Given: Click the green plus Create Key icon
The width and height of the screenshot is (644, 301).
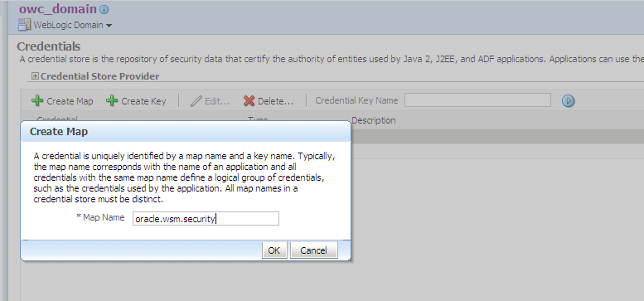Looking at the screenshot, I should (112, 100).
